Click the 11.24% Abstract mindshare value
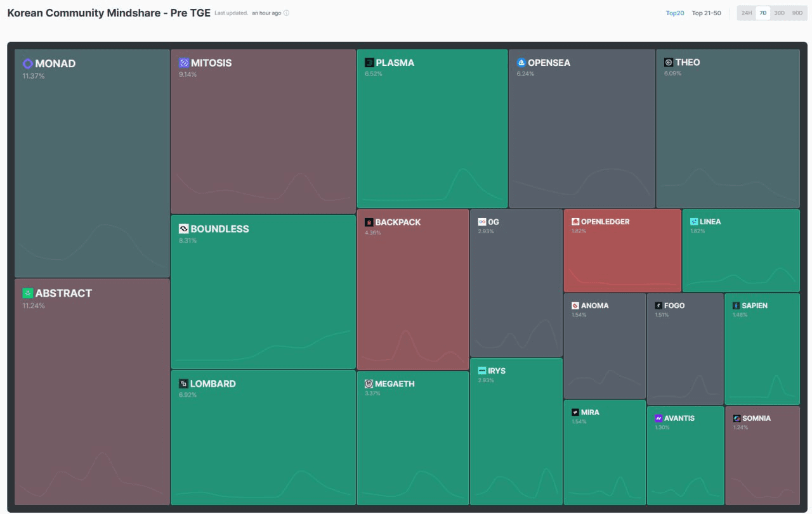Screen dimensions: 812x514 click(34, 305)
